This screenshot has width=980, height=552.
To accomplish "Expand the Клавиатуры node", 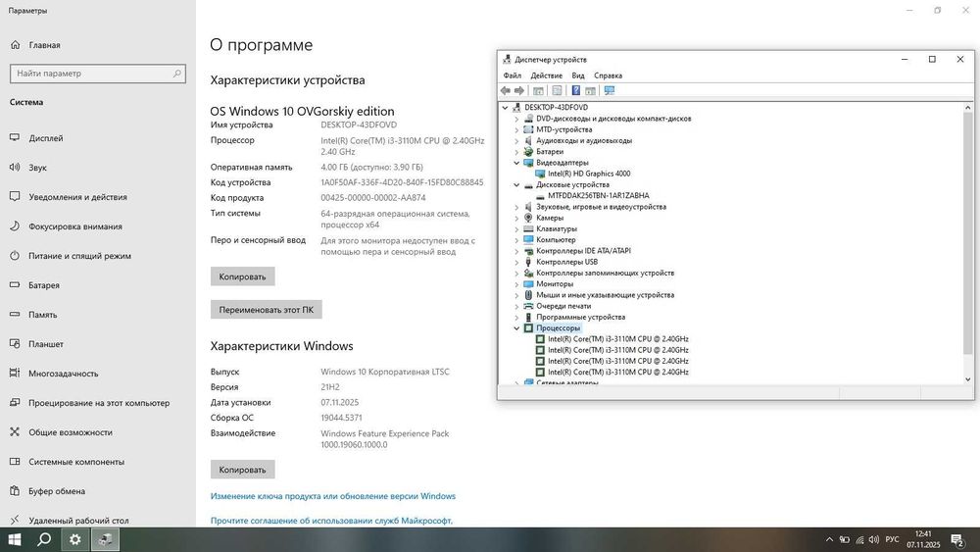I will (516, 228).
